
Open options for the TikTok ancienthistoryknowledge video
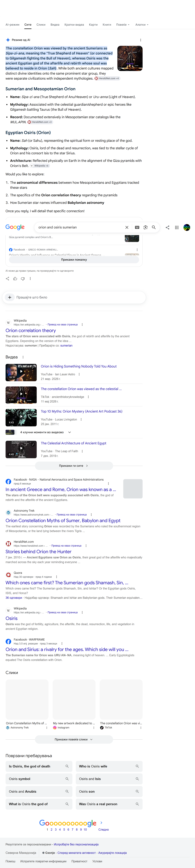pos(88,397)
